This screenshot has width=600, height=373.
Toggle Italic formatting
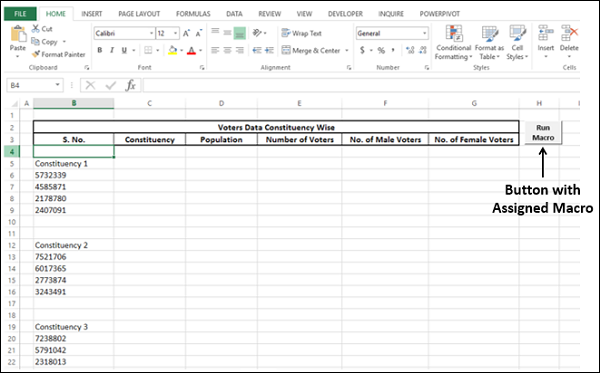pyautogui.click(x=112, y=50)
